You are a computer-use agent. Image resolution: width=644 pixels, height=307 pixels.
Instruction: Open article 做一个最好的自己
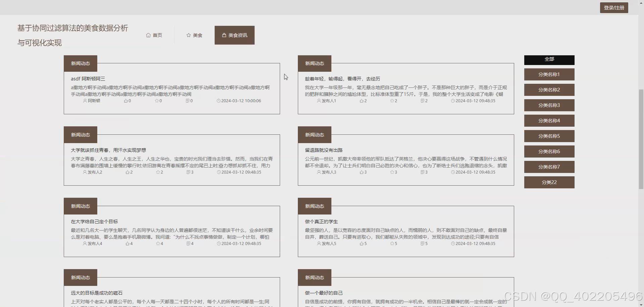tap(324, 293)
